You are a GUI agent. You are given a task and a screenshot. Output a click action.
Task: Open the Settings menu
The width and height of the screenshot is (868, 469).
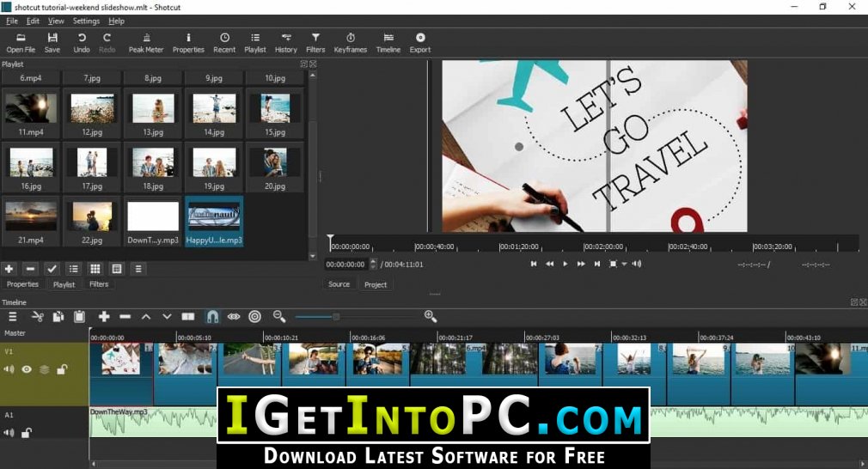[86, 21]
